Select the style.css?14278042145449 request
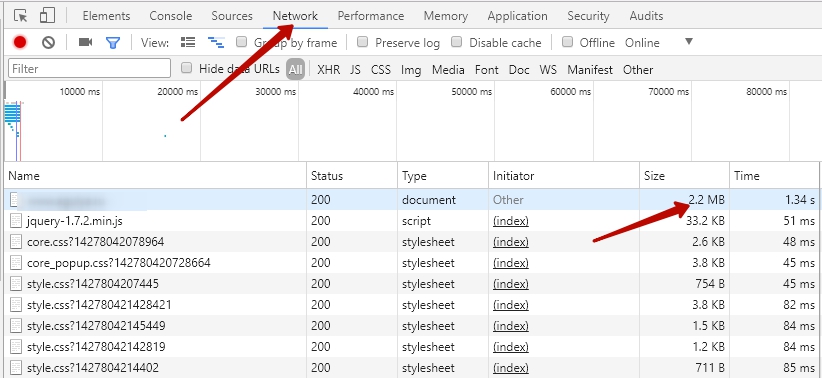The height and width of the screenshot is (378, 822). coord(96,326)
